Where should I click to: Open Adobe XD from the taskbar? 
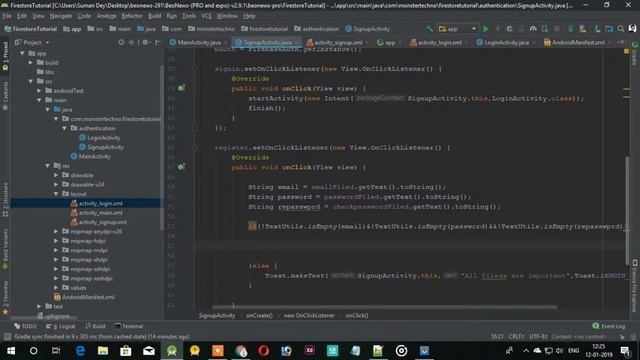point(309,351)
